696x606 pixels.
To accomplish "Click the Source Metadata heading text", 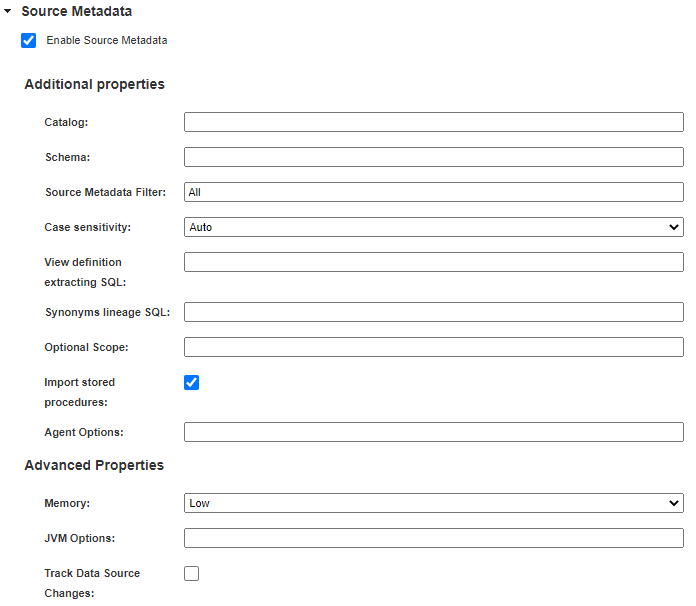I will point(77,11).
